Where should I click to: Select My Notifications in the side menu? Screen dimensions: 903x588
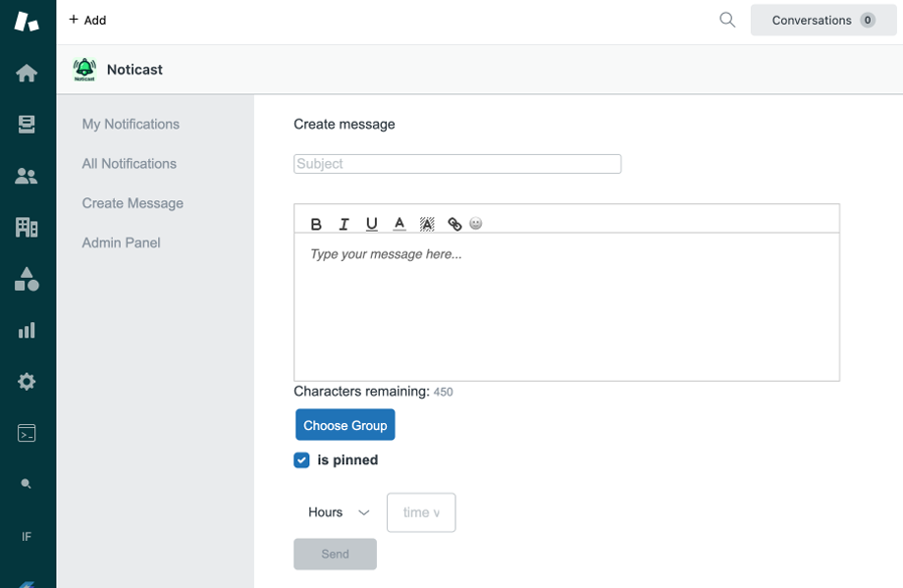[131, 124]
